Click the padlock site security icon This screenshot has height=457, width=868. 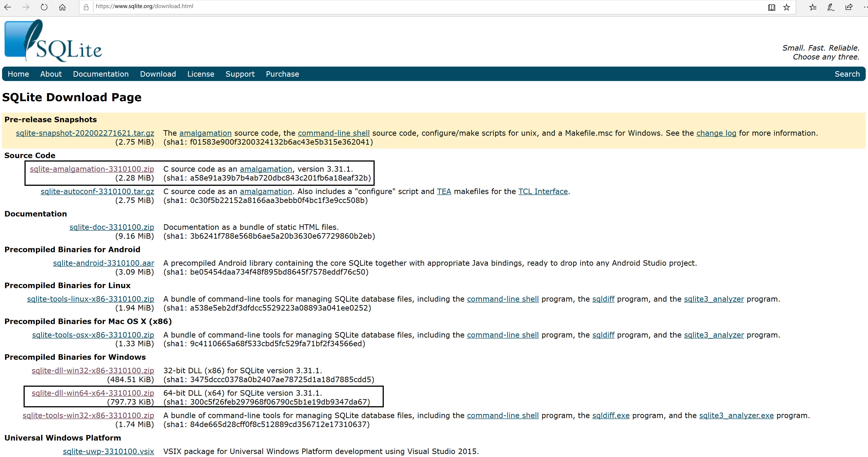point(86,7)
